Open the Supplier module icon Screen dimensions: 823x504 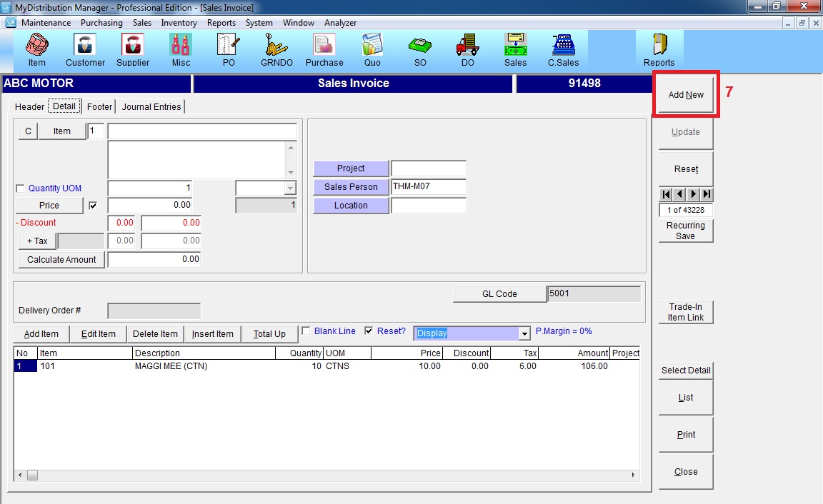(133, 46)
